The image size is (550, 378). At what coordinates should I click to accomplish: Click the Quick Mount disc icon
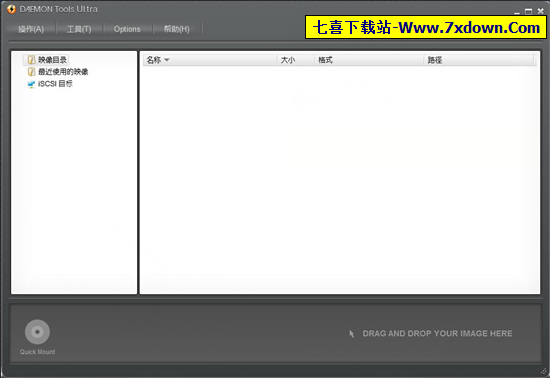tap(37, 331)
